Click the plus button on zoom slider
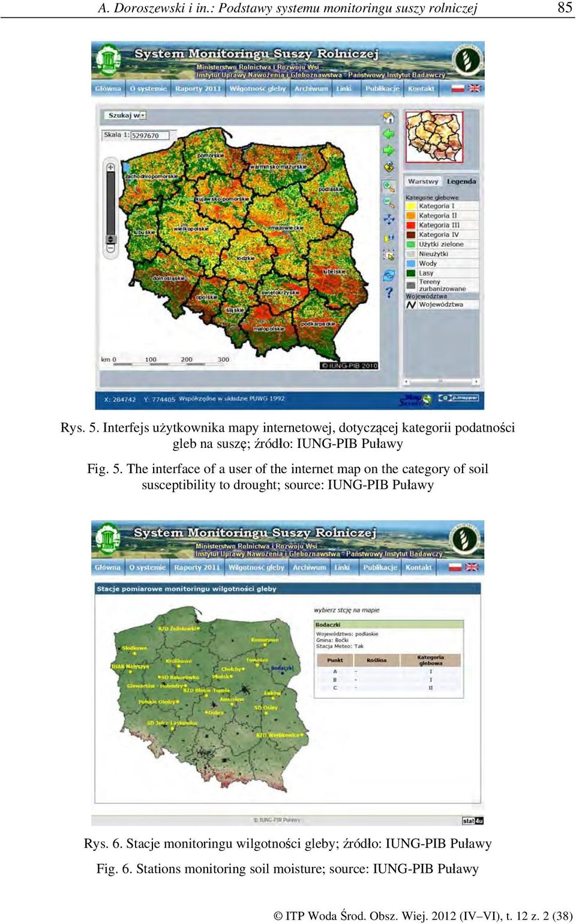Image resolution: width=576 pixels, height=924 pixels. (x=110, y=167)
